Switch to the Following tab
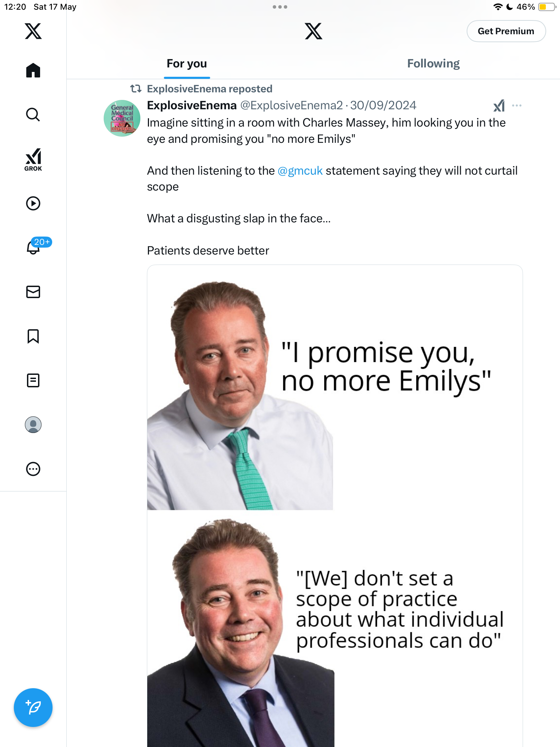The image size is (560, 747). click(x=433, y=64)
